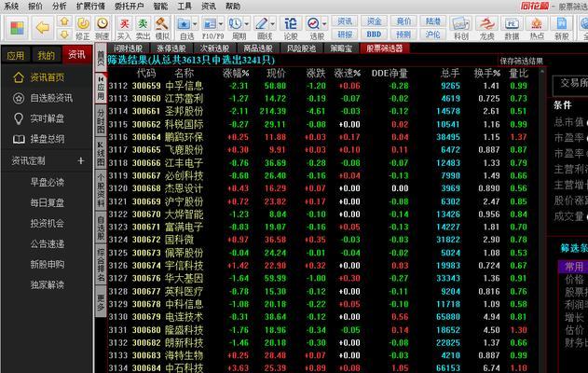This screenshot has height=373, width=588.
Task: Open the 分析 menu
Action: tap(60, 6)
